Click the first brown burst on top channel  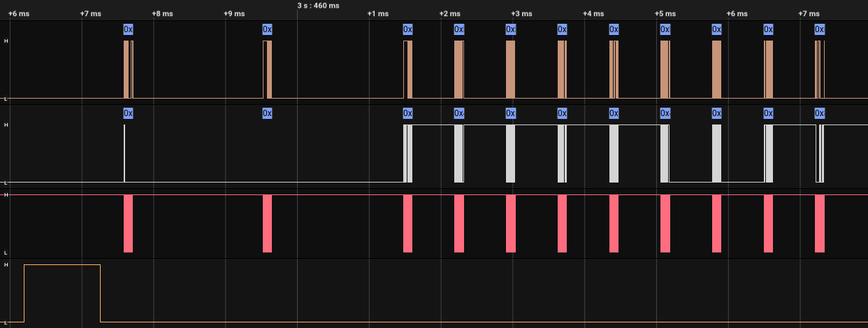click(x=126, y=70)
